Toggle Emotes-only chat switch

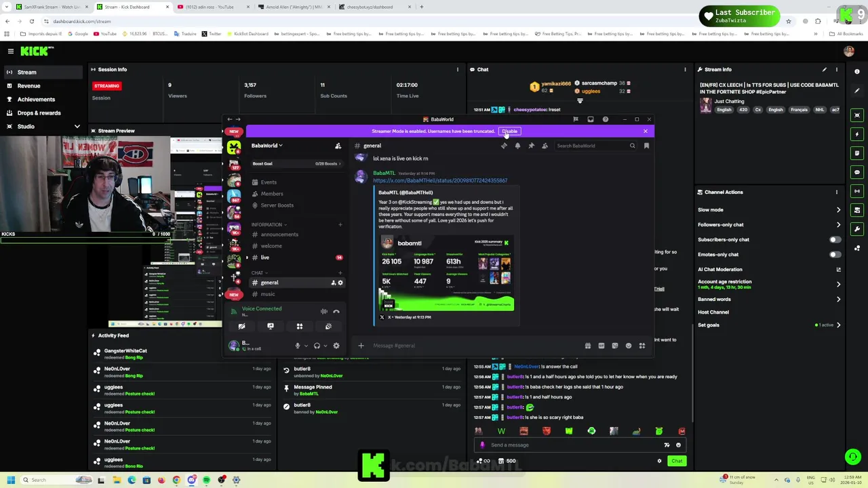pyautogui.click(x=835, y=255)
